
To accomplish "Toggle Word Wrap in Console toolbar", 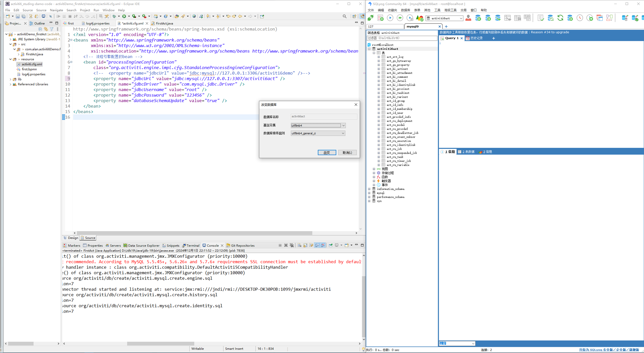I will pos(311,245).
